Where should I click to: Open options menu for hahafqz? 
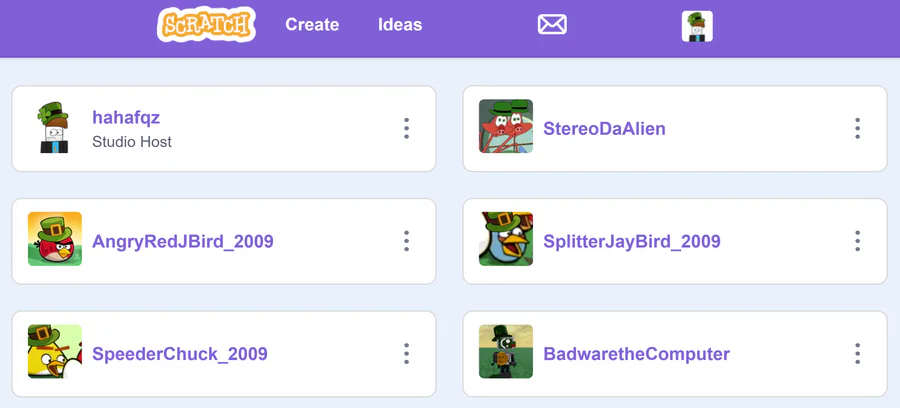coord(406,128)
